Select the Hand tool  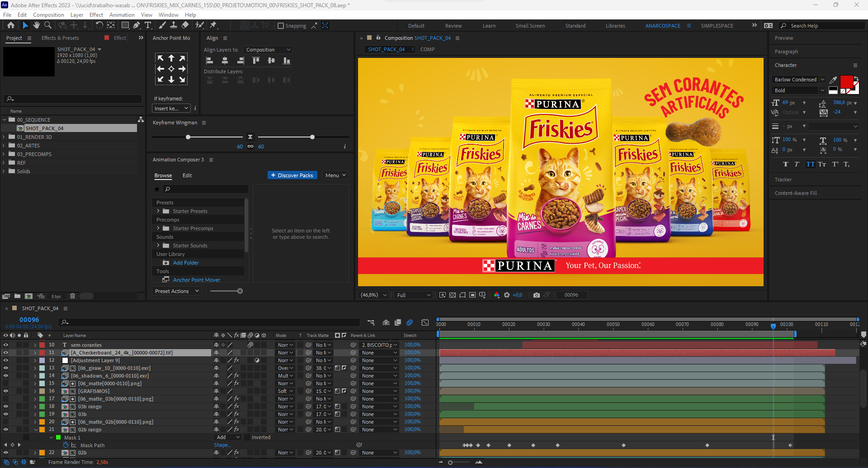37,25
